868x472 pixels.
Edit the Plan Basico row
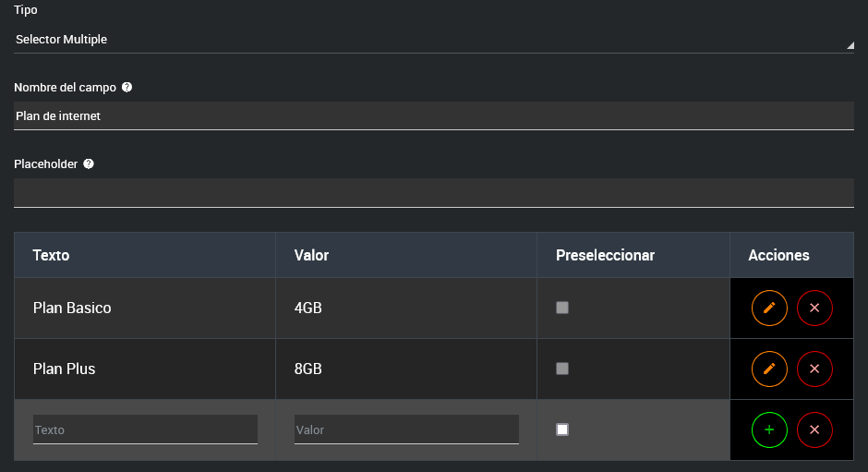[769, 308]
